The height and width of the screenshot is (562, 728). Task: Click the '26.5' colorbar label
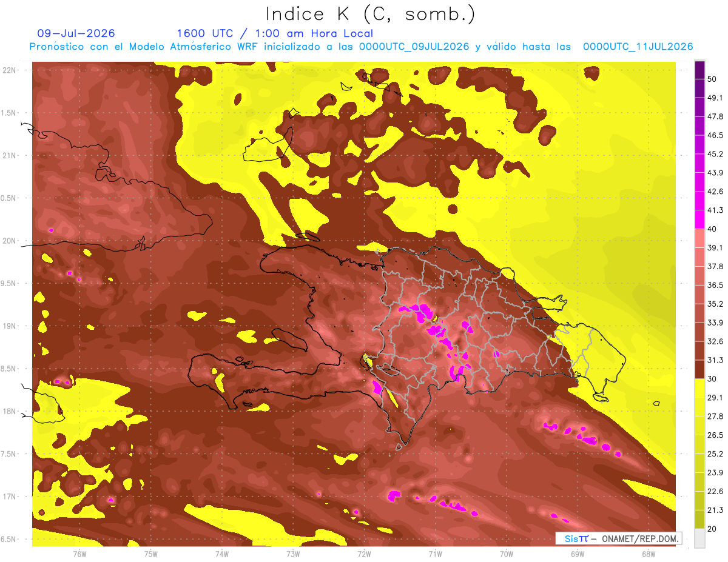pos(715,435)
